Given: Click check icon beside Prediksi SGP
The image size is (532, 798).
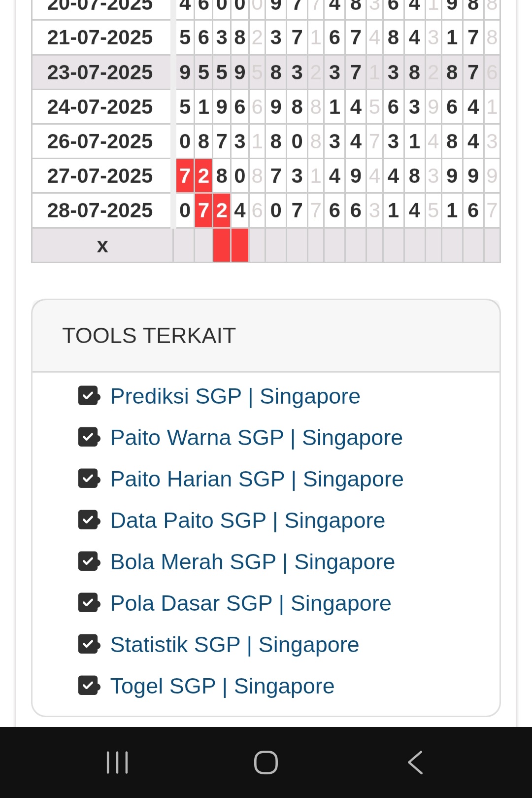Looking at the screenshot, I should pos(89,396).
